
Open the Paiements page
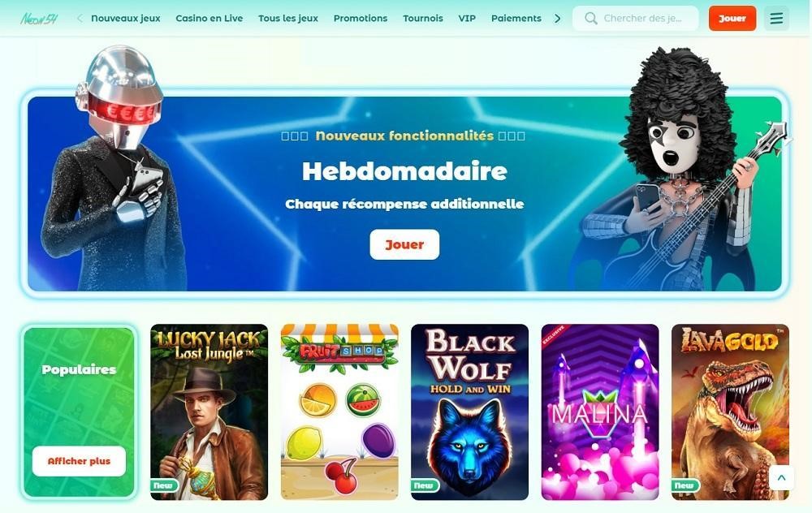516,18
